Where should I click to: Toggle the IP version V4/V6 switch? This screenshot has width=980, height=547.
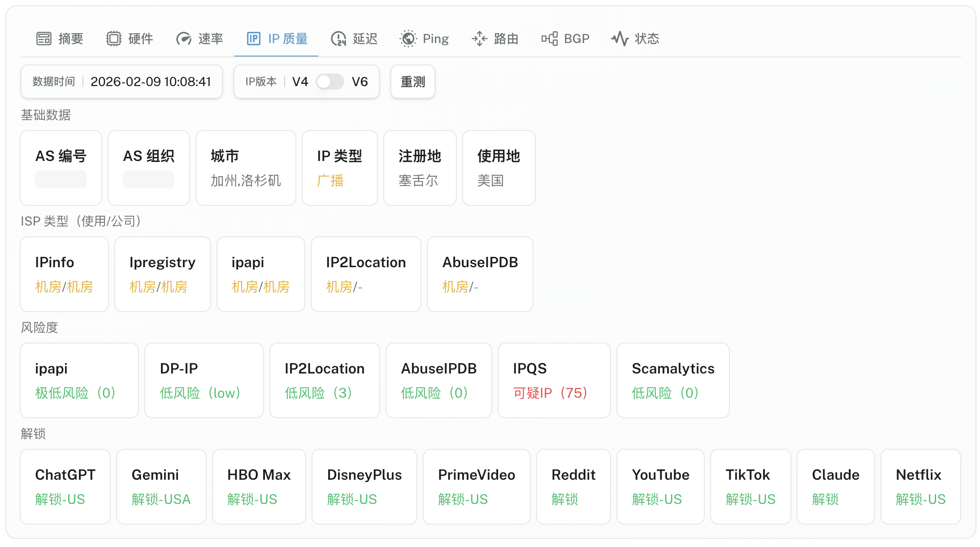[x=330, y=82]
